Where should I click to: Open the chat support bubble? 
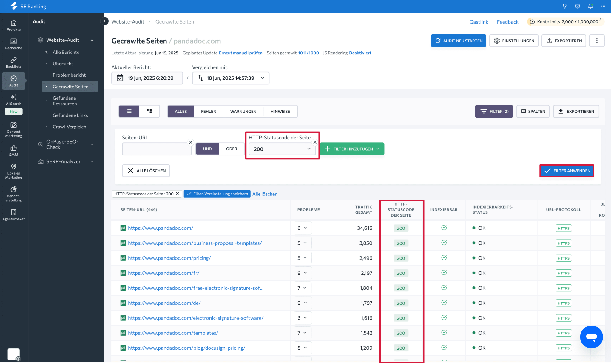point(591,337)
